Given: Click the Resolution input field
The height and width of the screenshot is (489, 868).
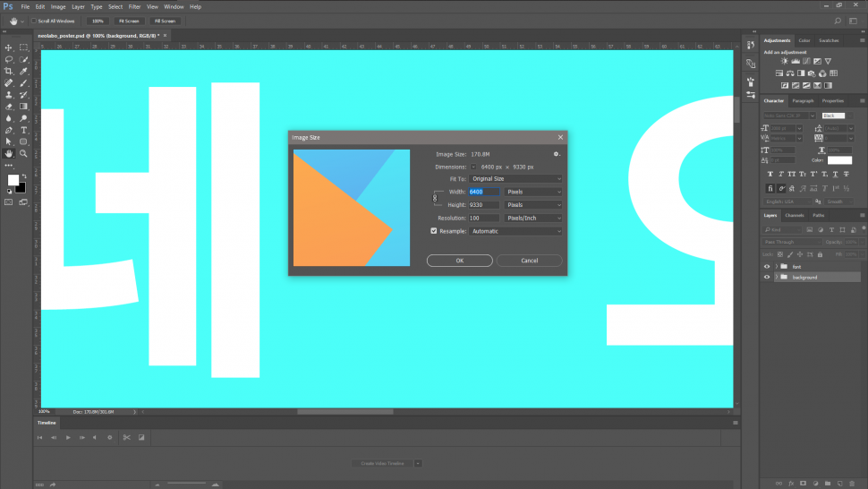Looking at the screenshot, I should [484, 219].
